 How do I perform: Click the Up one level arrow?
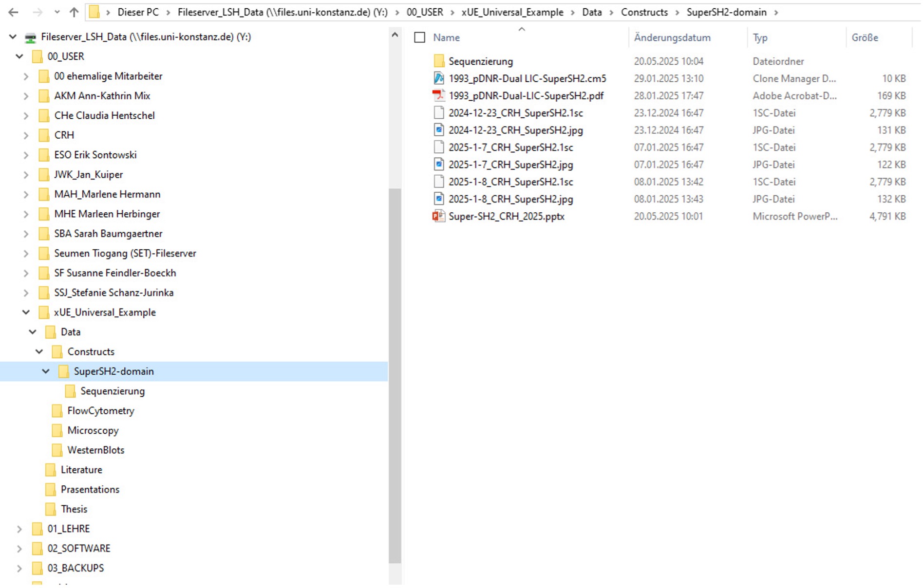tap(74, 13)
